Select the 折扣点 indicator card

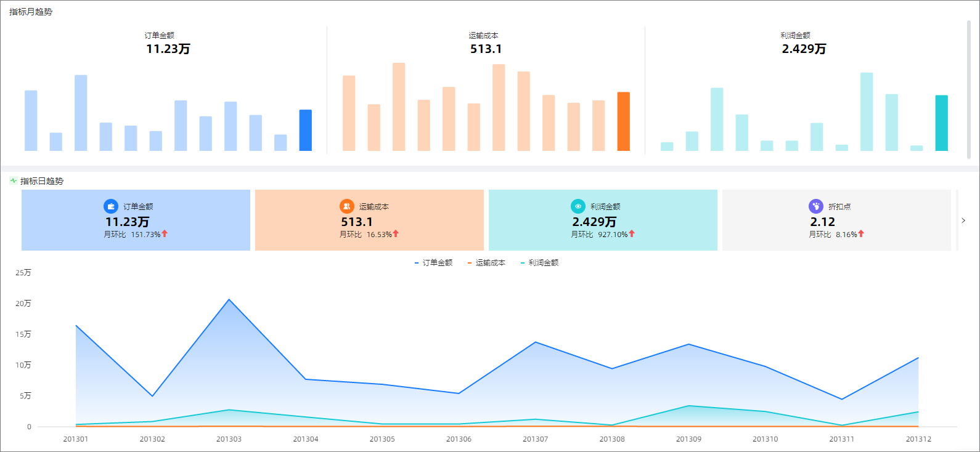[836, 220]
